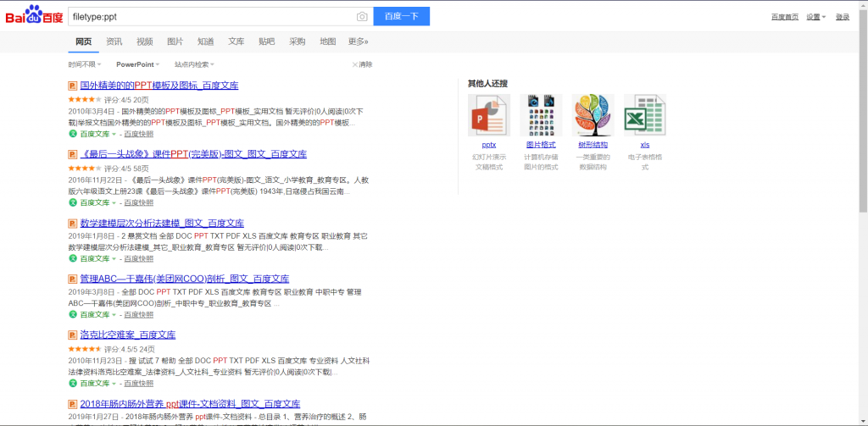The width and height of the screenshot is (868, 426).
Task: Switch to the 网页 tab
Action: [x=84, y=41]
